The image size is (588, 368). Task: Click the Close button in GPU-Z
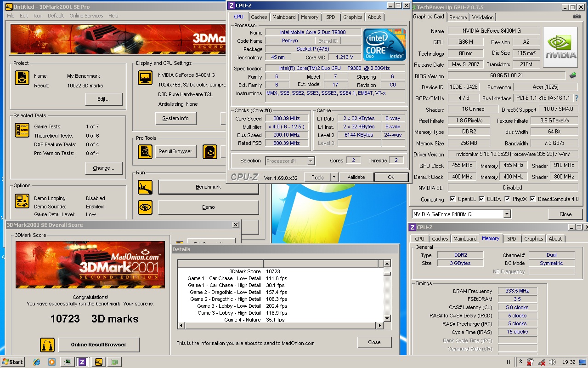pyautogui.click(x=565, y=214)
